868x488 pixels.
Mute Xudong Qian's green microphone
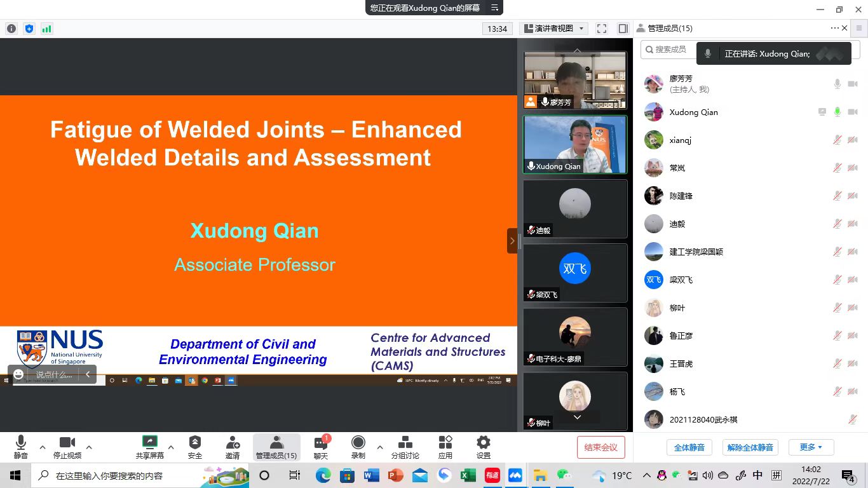[837, 112]
